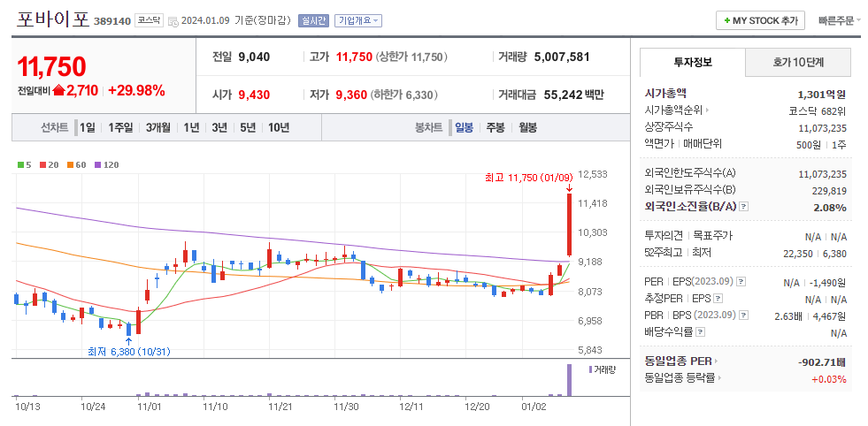The image size is (868, 426).
Task: Click the 외국인보유주식수(B) value 229,819
Action: pyautogui.click(x=829, y=191)
